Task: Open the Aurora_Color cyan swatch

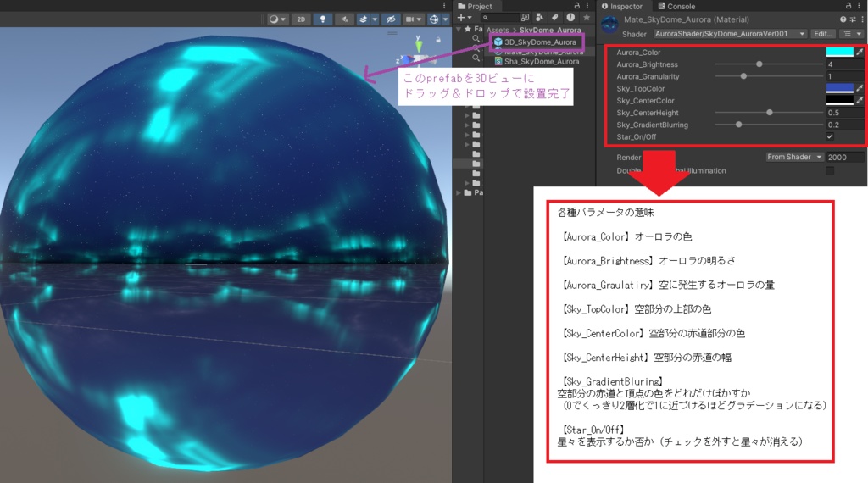Action: click(840, 52)
